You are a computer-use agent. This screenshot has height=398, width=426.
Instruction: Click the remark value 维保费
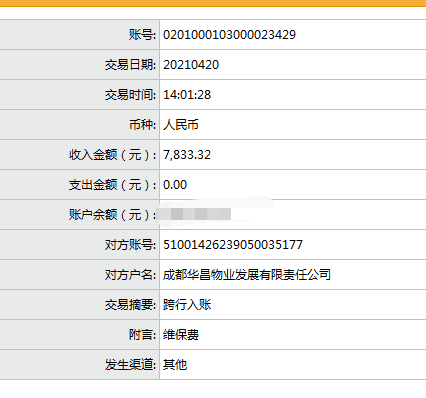click(181, 335)
